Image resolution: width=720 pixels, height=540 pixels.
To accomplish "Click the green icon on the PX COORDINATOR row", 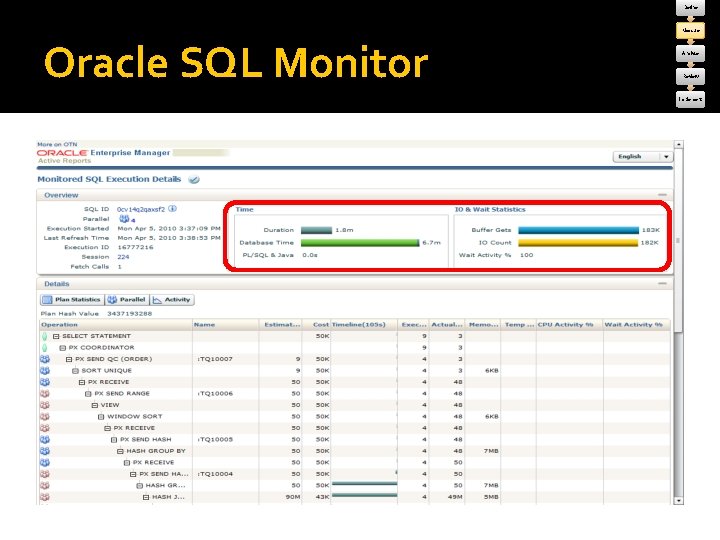I will pyautogui.click(x=45, y=348).
